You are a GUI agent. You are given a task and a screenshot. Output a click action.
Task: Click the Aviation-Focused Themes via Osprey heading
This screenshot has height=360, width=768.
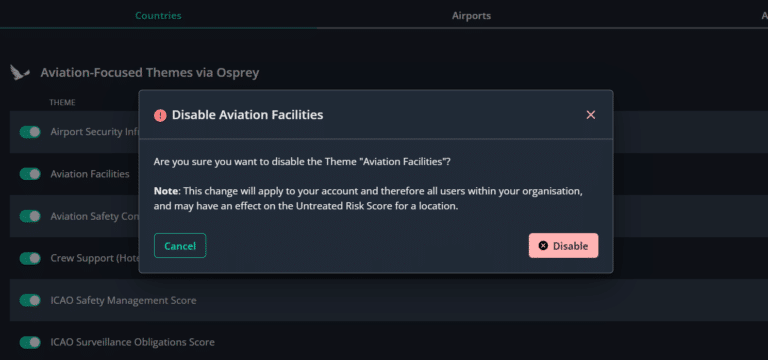(150, 72)
